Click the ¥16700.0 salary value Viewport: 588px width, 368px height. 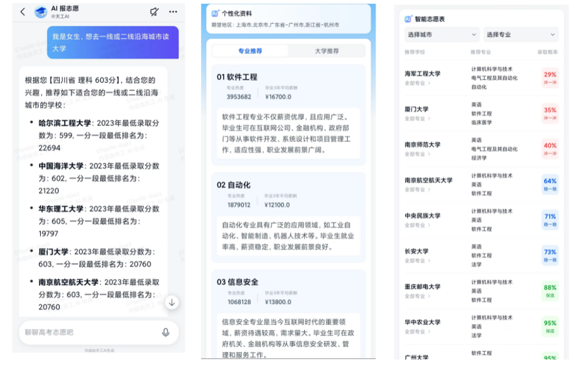point(278,97)
